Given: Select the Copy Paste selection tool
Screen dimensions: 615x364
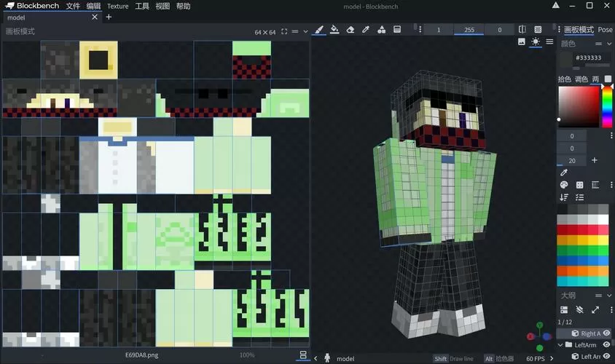Looking at the screenshot, I should (x=397, y=29).
